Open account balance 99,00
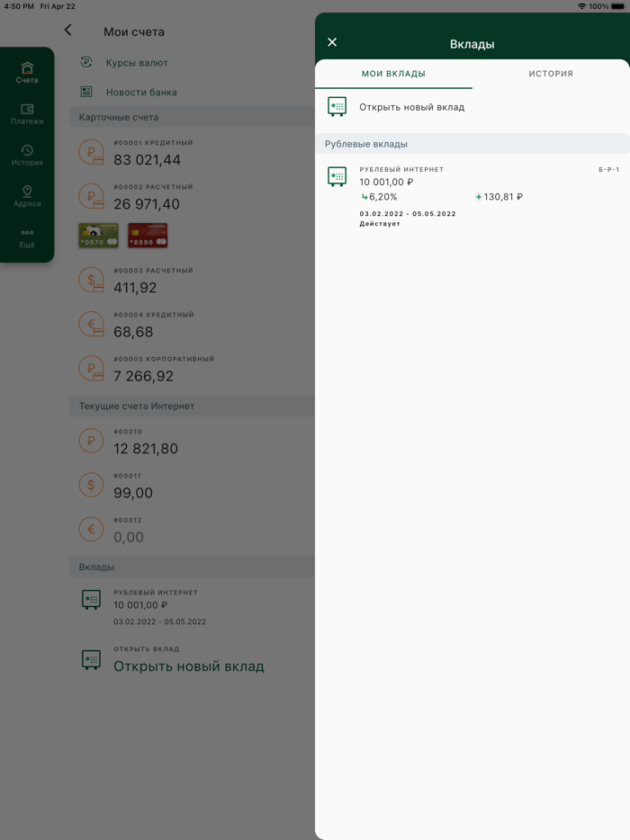The height and width of the screenshot is (840, 630). pos(133,493)
